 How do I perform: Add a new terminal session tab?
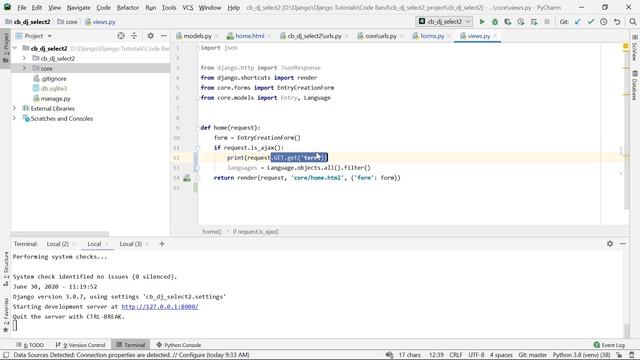pyautogui.click(x=162, y=244)
